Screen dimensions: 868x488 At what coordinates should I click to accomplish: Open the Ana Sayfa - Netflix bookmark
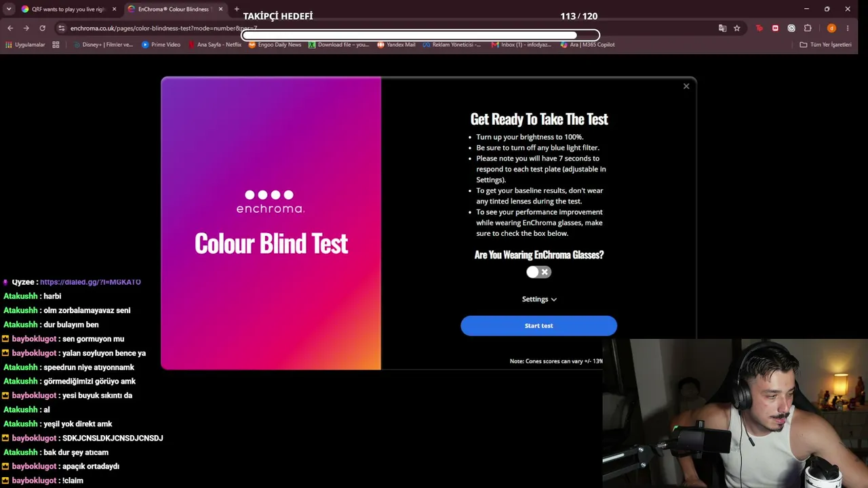[x=214, y=45]
